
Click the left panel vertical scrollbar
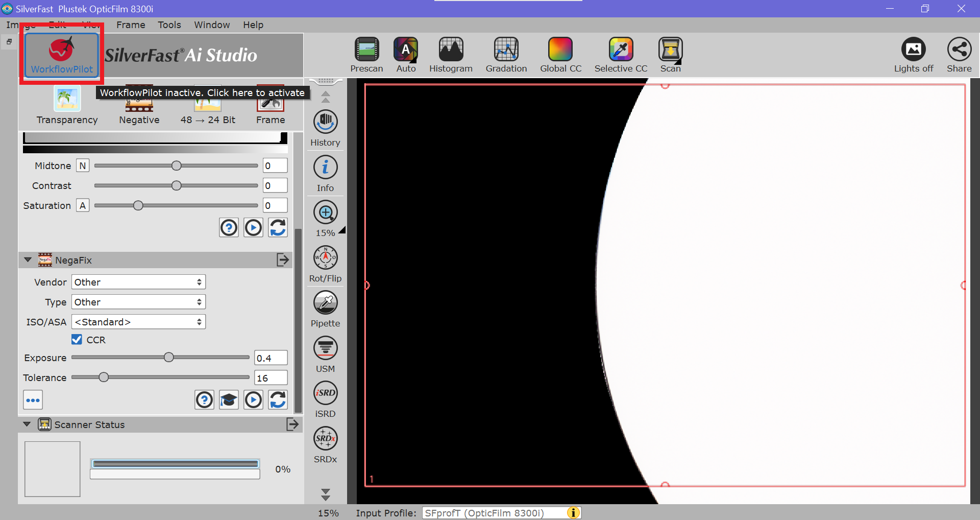(x=298, y=320)
